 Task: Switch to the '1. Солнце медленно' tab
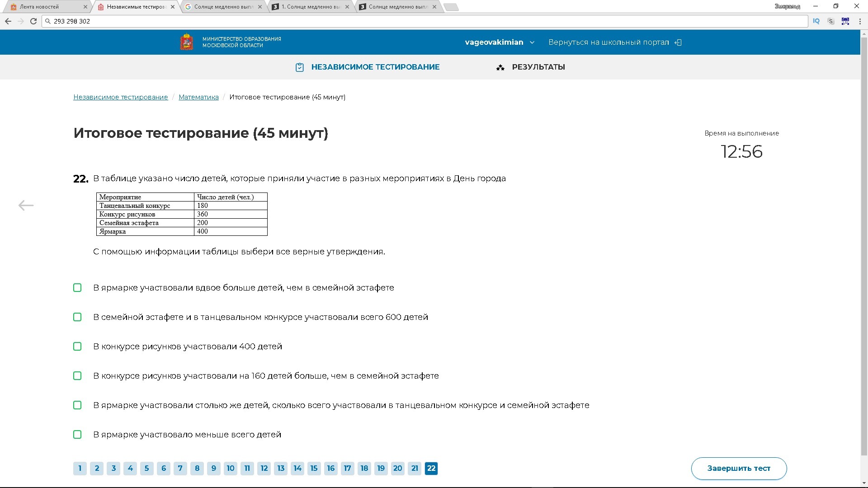311,7
